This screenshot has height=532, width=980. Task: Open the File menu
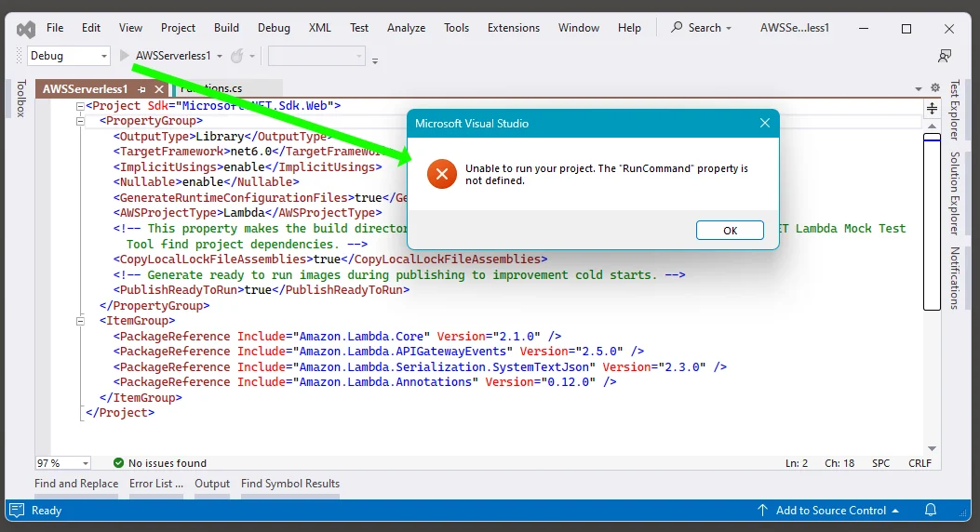[55, 28]
